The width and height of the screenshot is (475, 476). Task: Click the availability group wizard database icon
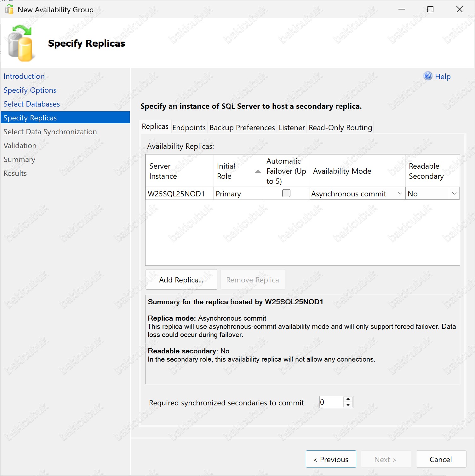pos(20,44)
